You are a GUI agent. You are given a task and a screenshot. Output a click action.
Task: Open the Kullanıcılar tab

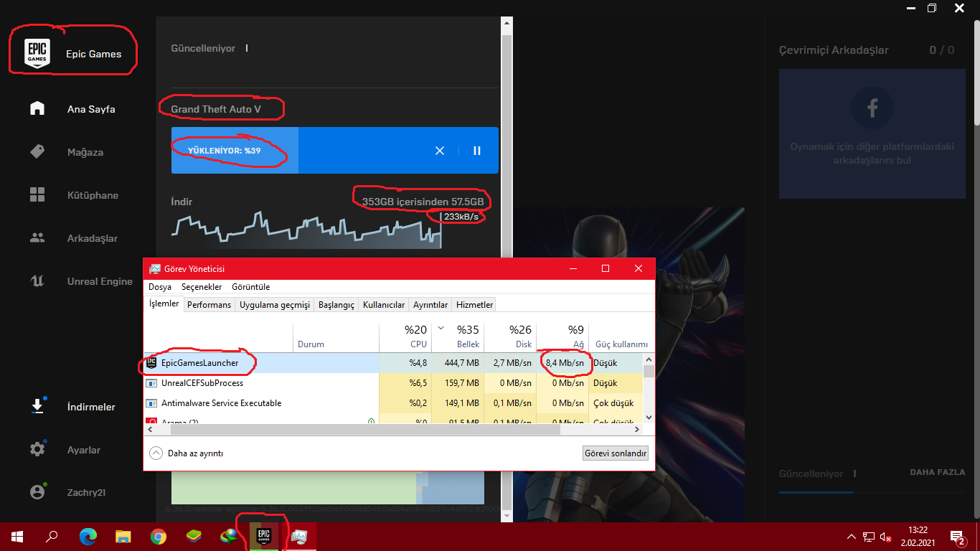[x=384, y=305]
